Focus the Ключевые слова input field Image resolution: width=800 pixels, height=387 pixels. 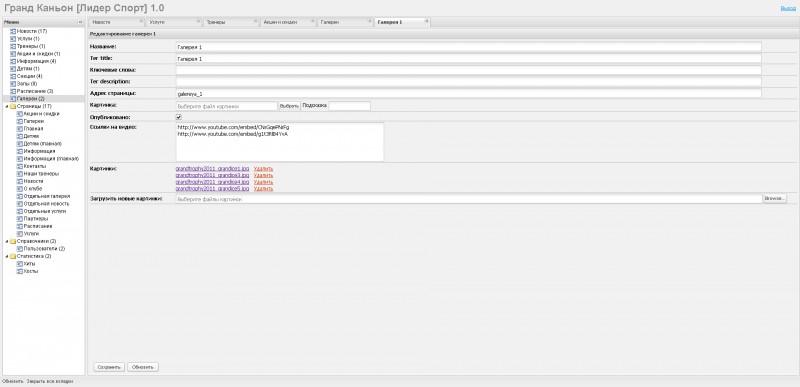[468, 70]
